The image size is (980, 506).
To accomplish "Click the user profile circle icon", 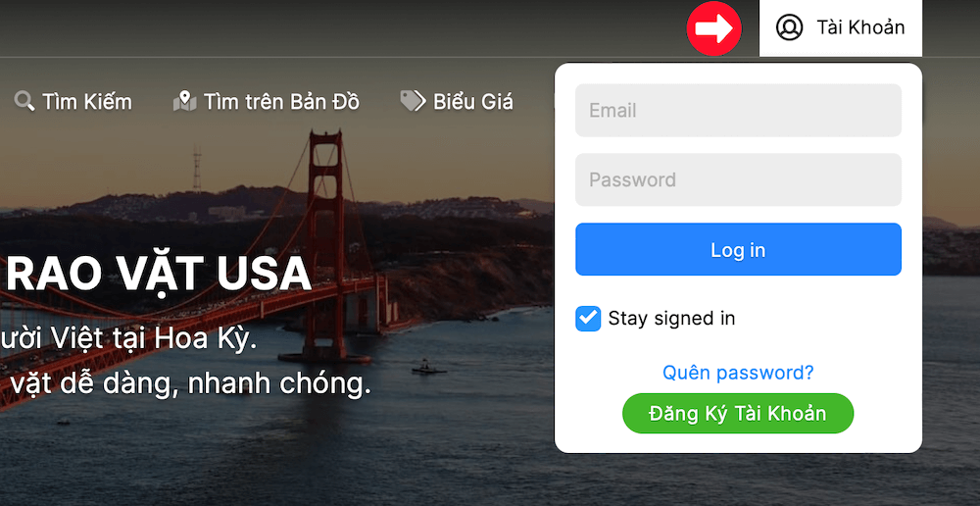I will 789,27.
